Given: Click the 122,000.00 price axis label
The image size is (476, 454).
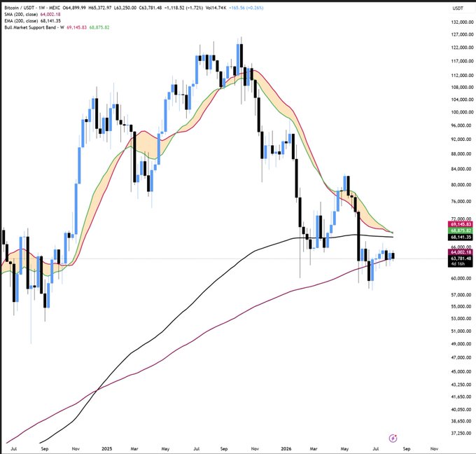Looking at the screenshot, I should [462, 48].
